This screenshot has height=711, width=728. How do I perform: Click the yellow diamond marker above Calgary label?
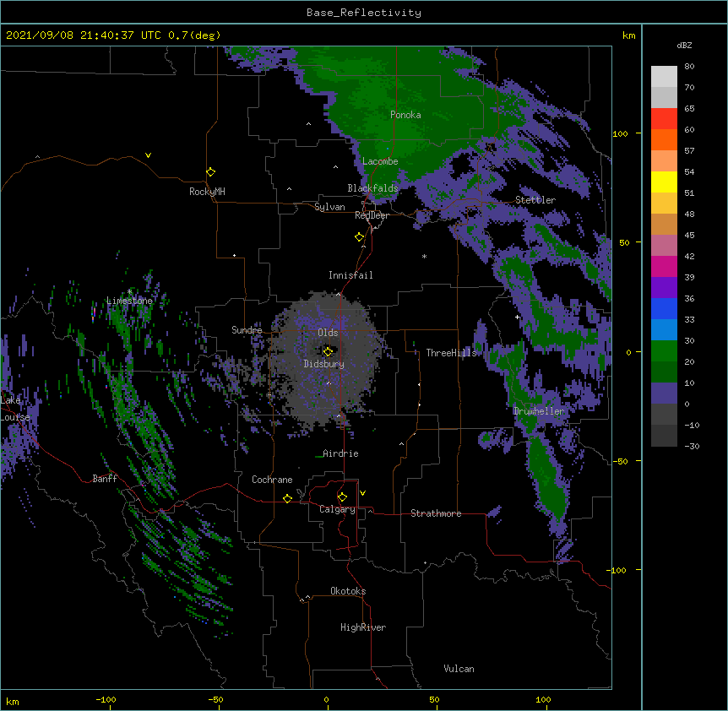tap(342, 497)
